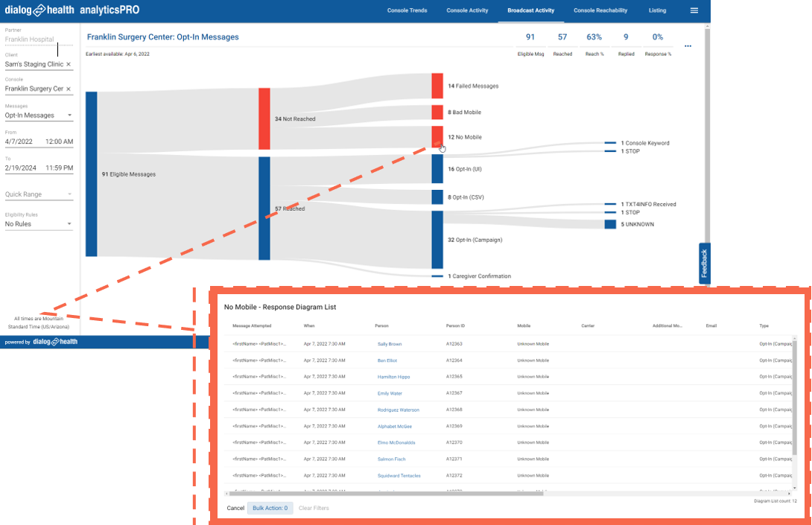Sort by the Email column header

tap(711, 325)
